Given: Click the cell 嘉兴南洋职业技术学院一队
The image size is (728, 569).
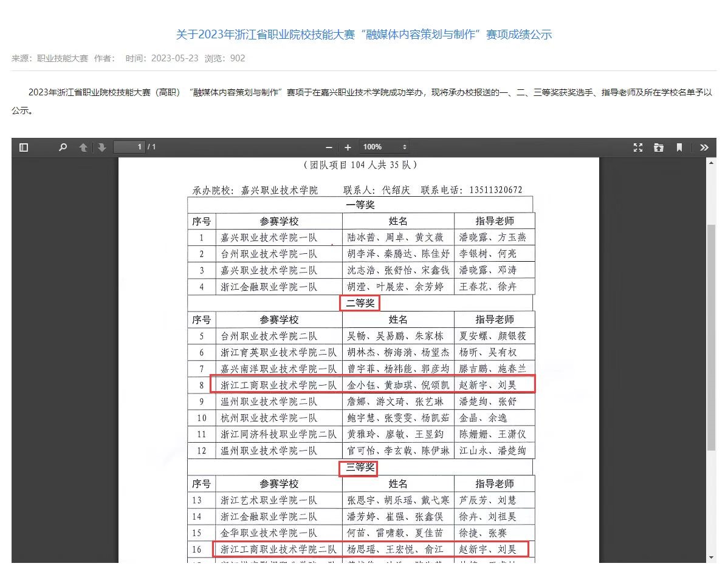Looking at the screenshot, I should [278, 369].
